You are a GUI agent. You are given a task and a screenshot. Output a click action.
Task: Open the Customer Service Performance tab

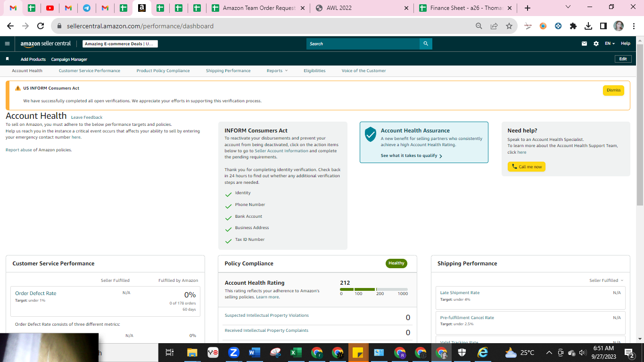click(x=90, y=71)
